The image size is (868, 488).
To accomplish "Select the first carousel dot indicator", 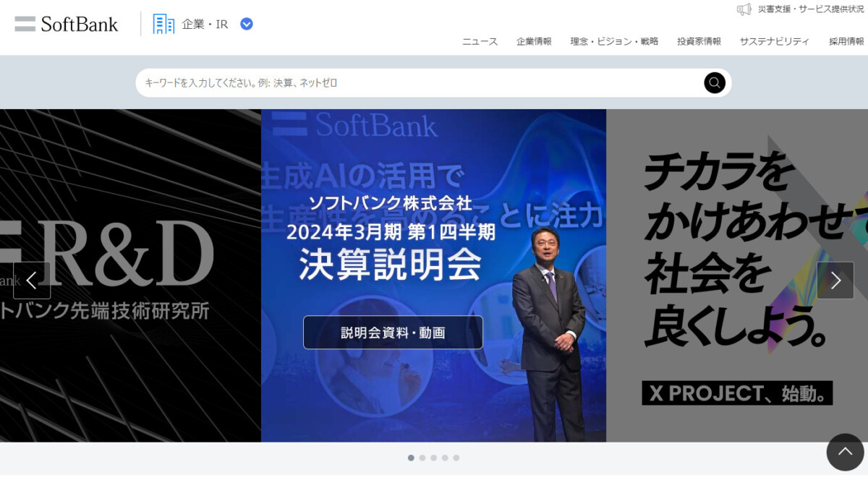I will pyautogui.click(x=411, y=458).
